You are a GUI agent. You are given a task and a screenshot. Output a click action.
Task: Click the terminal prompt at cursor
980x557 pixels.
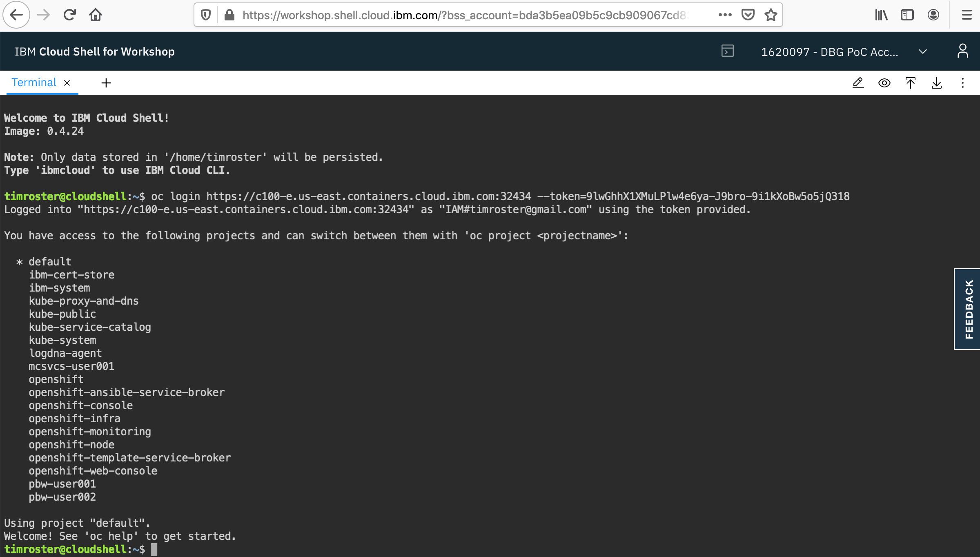point(154,549)
